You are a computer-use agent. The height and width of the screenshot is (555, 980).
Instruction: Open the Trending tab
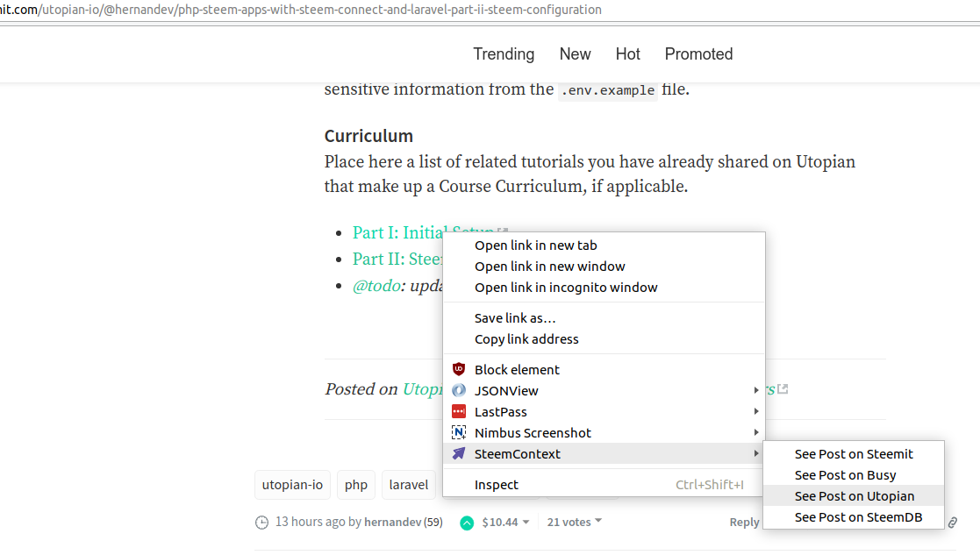[504, 54]
